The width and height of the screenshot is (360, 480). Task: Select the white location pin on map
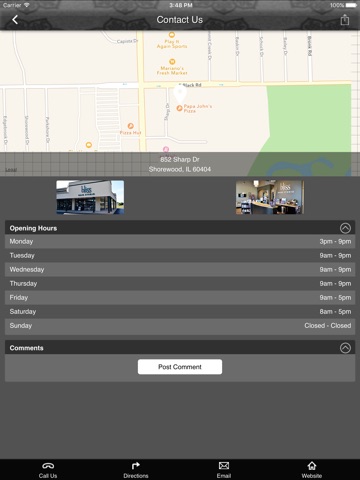(180, 94)
